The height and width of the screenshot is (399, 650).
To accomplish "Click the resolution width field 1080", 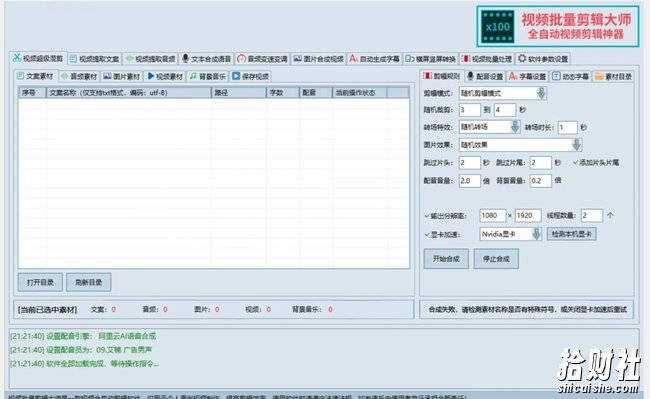I will [492, 215].
